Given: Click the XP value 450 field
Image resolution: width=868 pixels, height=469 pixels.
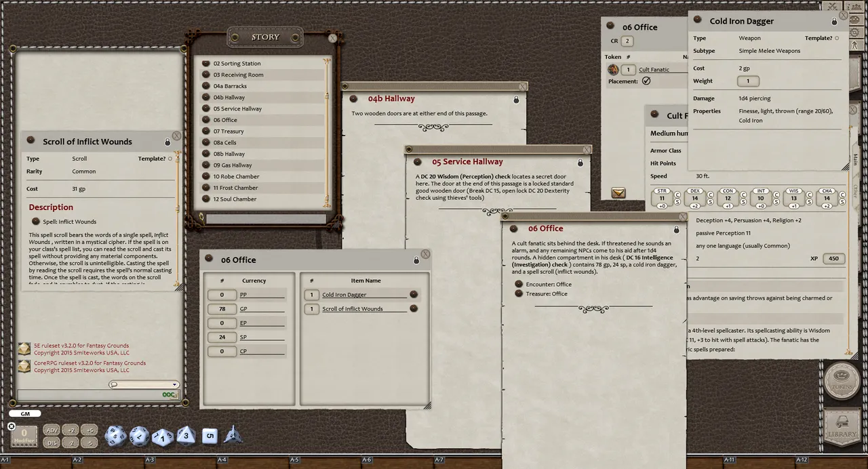Looking at the screenshot, I should (x=833, y=258).
